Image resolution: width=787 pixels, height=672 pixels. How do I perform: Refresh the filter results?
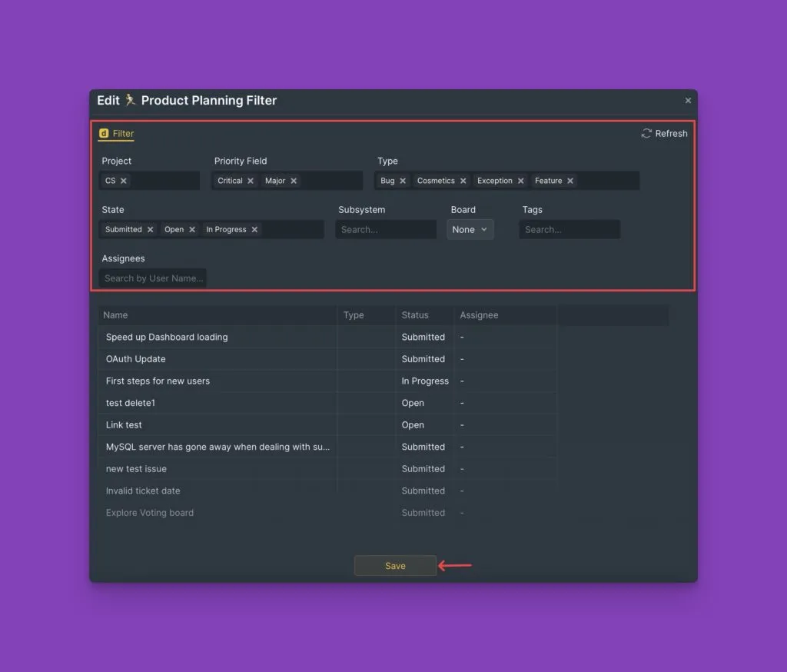point(664,133)
